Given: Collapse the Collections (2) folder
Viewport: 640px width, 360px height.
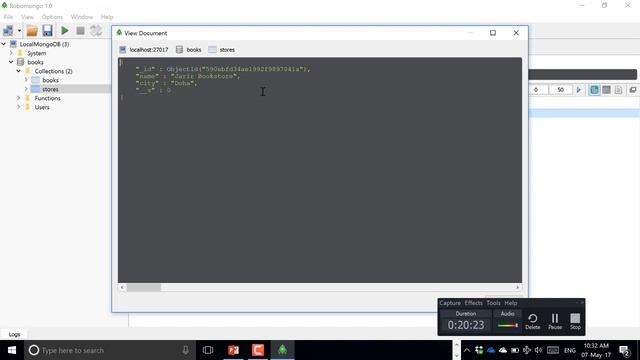Looking at the screenshot, I should pyautogui.click(x=18, y=71).
